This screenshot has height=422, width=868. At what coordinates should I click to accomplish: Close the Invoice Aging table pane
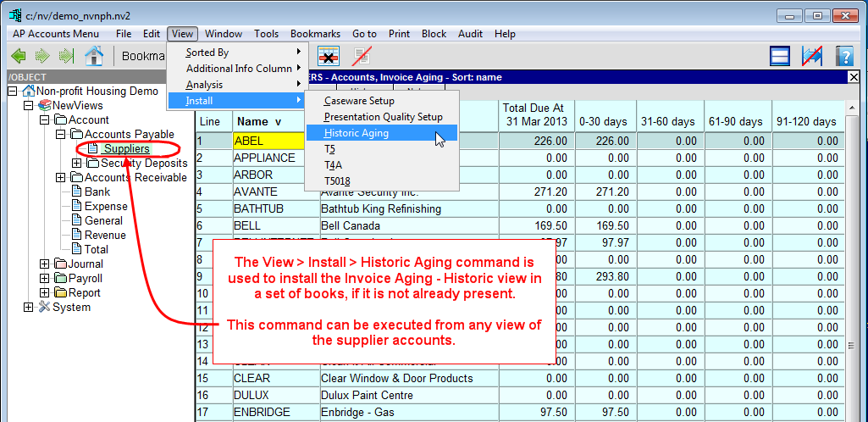click(854, 77)
